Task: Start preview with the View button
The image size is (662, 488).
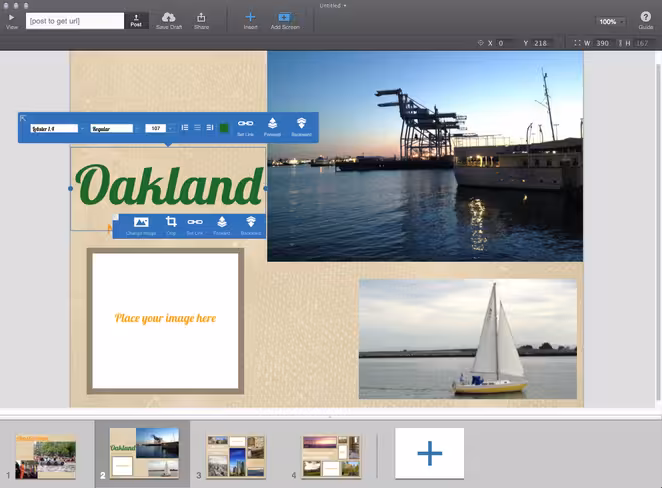Action: (x=11, y=21)
